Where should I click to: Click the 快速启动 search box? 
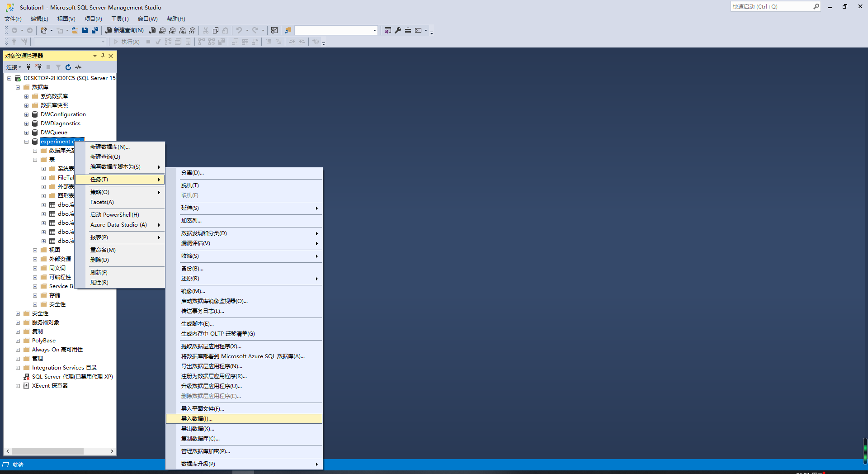coord(773,6)
